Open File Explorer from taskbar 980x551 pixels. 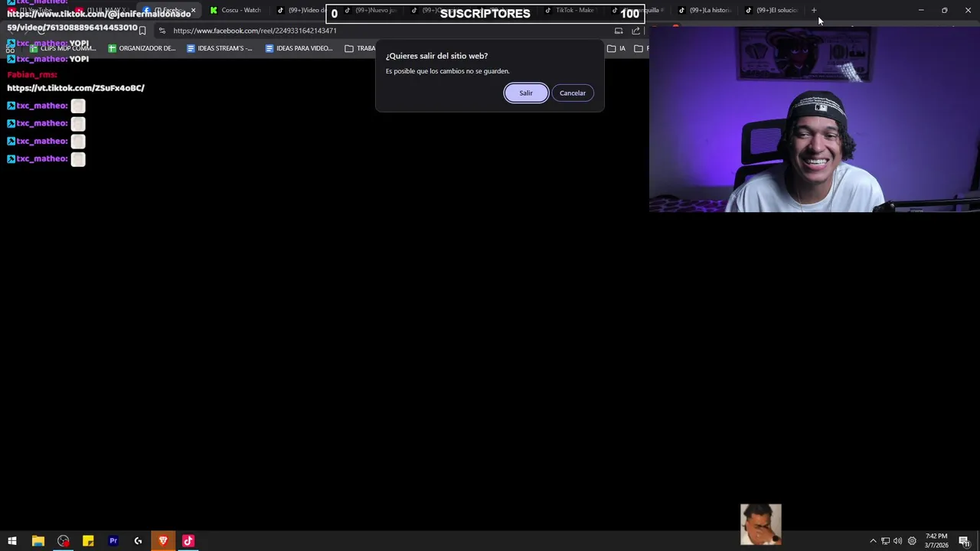[x=38, y=541]
